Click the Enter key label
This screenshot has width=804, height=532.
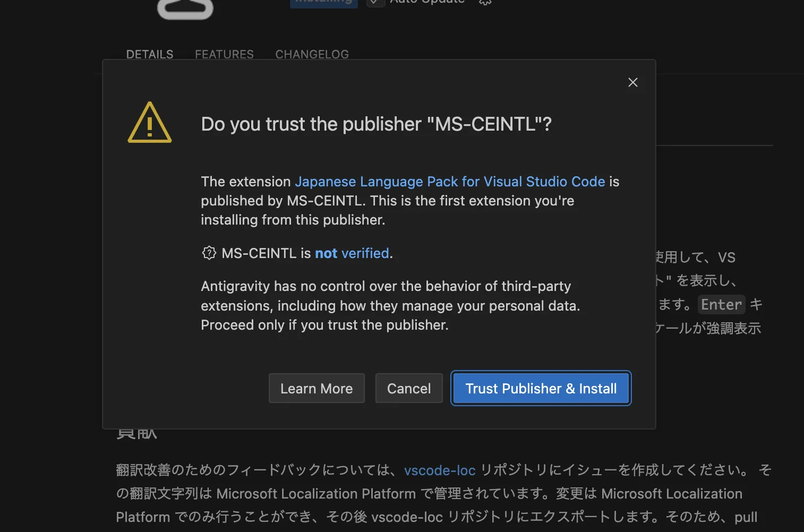(x=721, y=305)
